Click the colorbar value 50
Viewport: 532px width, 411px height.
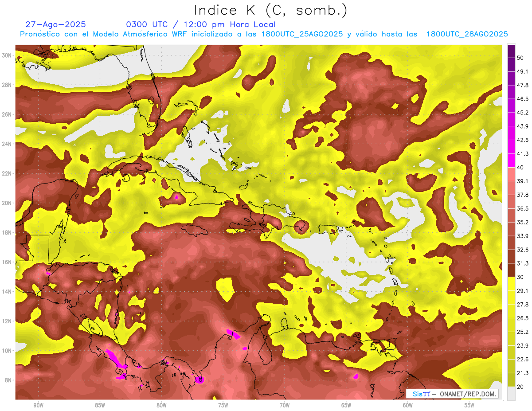click(x=521, y=58)
